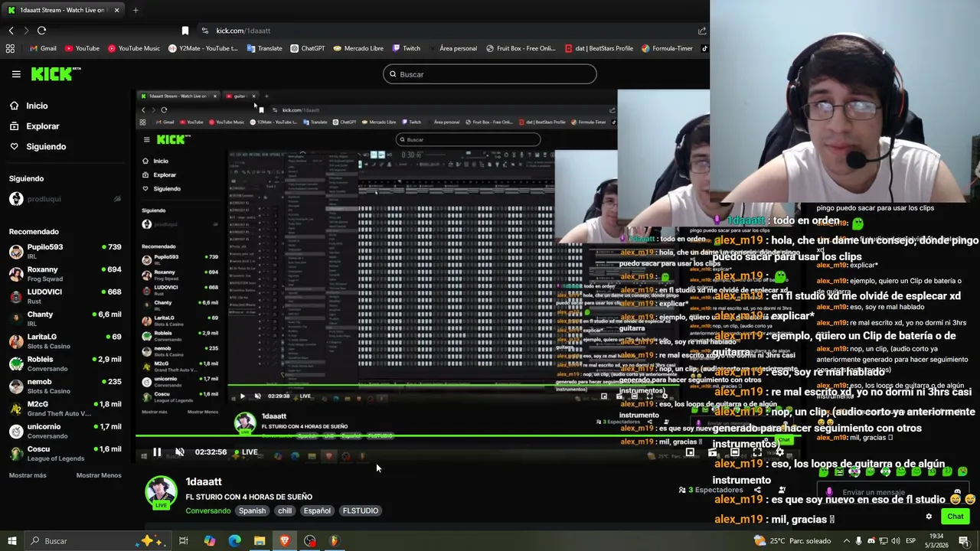Open the Conversando category link
Screen dimensions: 980x551
(207, 510)
